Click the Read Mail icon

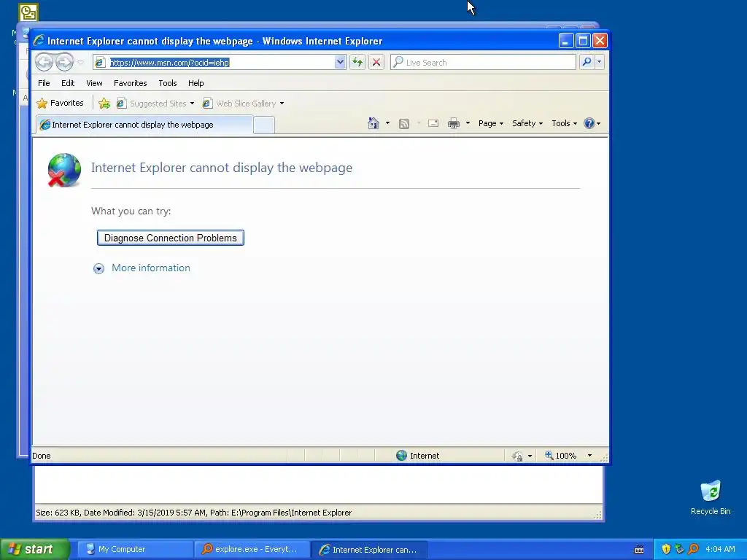pyautogui.click(x=433, y=123)
